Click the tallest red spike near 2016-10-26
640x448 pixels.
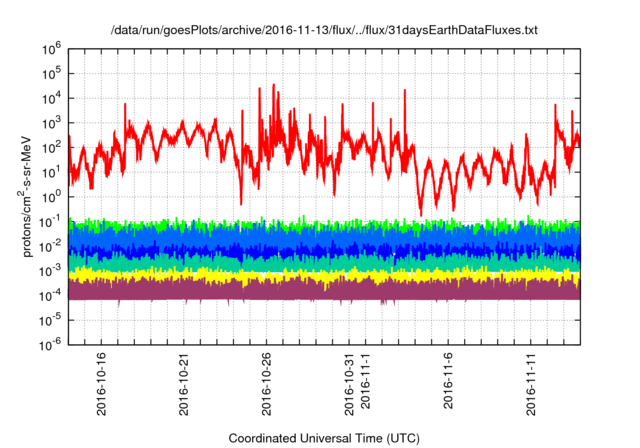coord(275,87)
